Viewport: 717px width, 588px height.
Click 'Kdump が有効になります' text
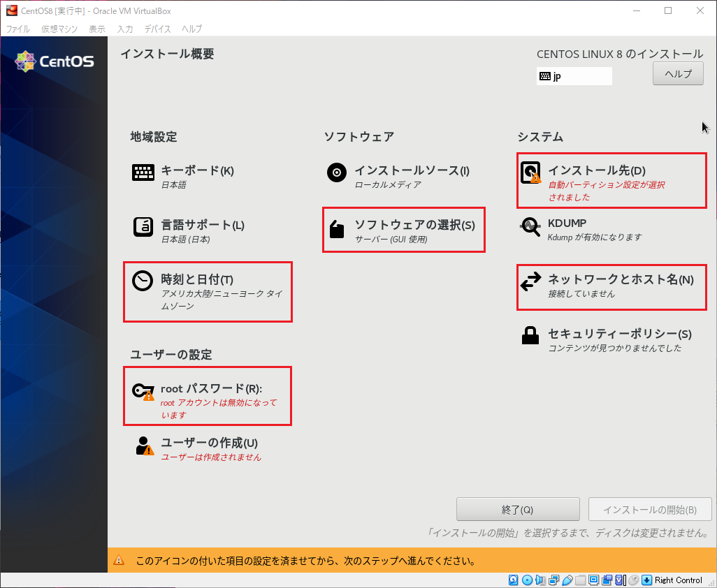click(595, 237)
